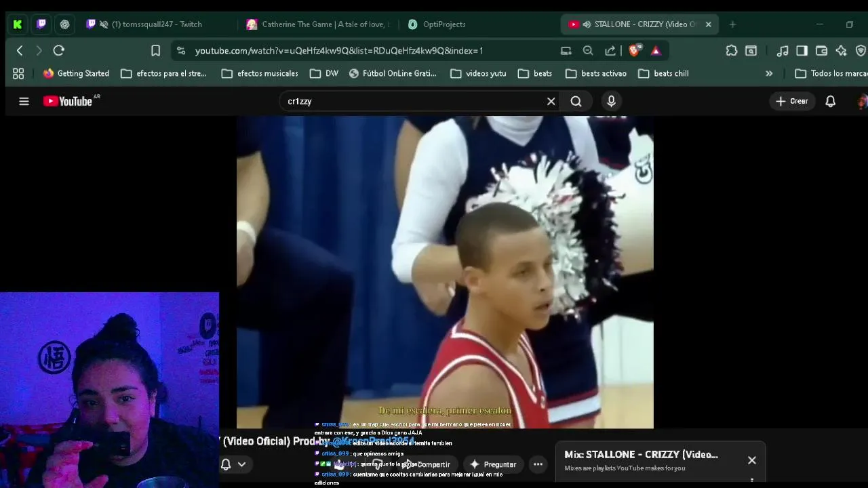Screen dimensions: 868x488
Task: Open the Brave VPN shield icon
Action: tap(861, 51)
